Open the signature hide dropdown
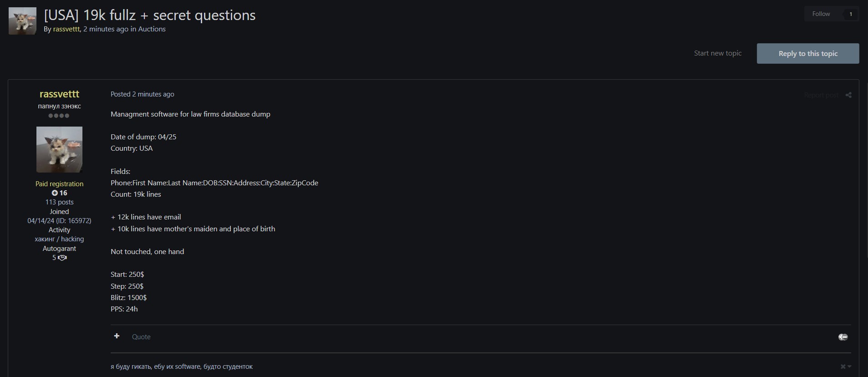This screenshot has width=868, height=377. [846, 367]
